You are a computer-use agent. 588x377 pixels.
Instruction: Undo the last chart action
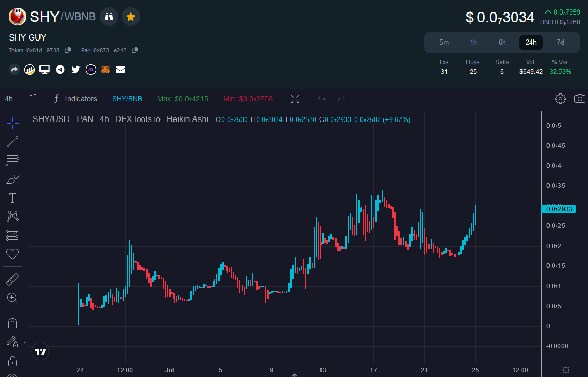(x=322, y=99)
